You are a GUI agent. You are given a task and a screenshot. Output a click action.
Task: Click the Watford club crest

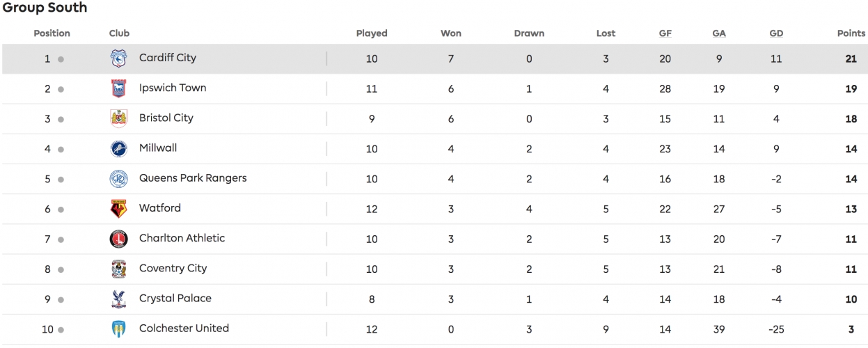pos(119,209)
